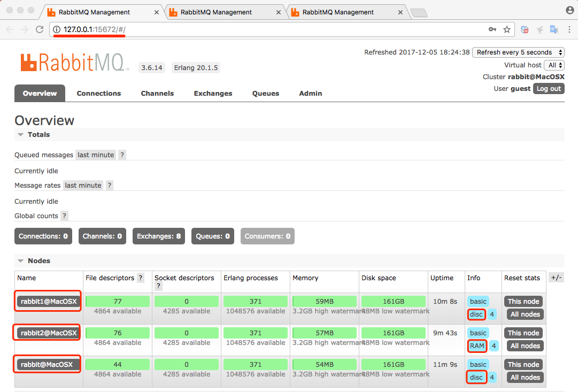Bookmark this page with the star icon
Image resolution: width=578 pixels, height=392 pixels.
[x=507, y=29]
